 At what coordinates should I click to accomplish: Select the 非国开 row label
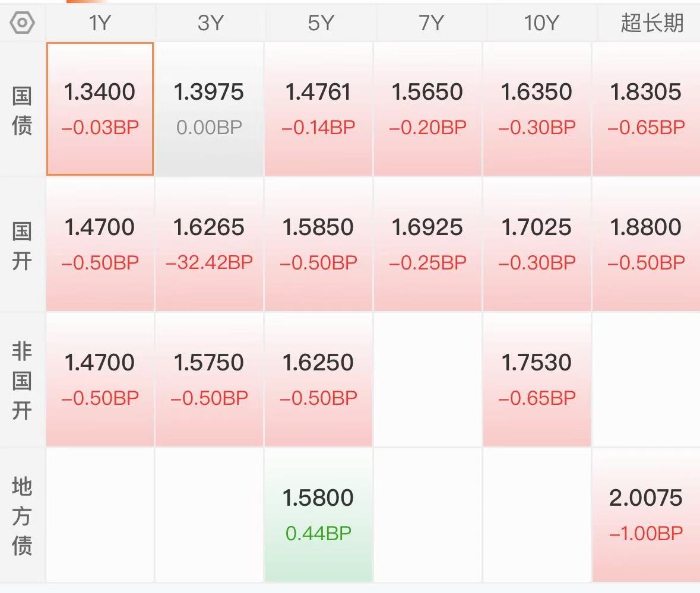22,380
